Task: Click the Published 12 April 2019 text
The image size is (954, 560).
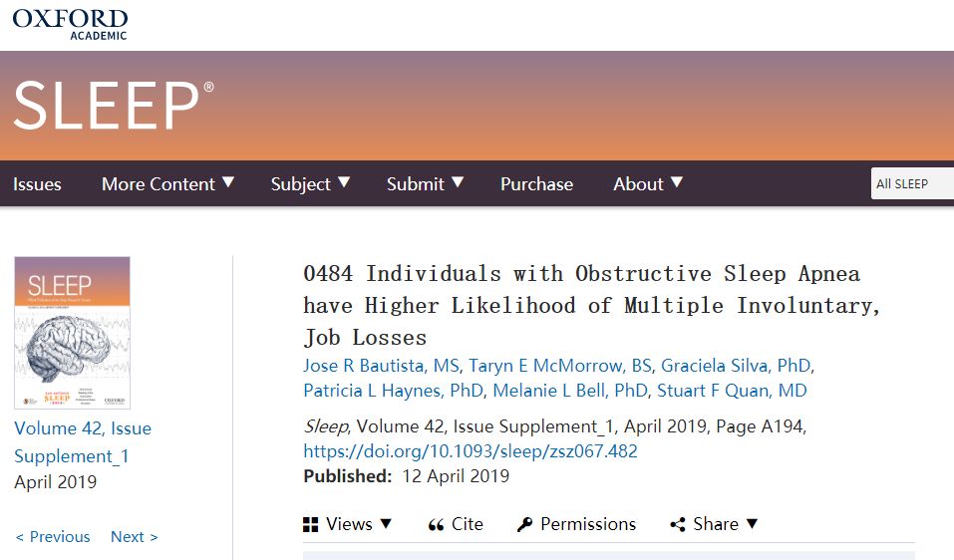Action: click(x=407, y=476)
